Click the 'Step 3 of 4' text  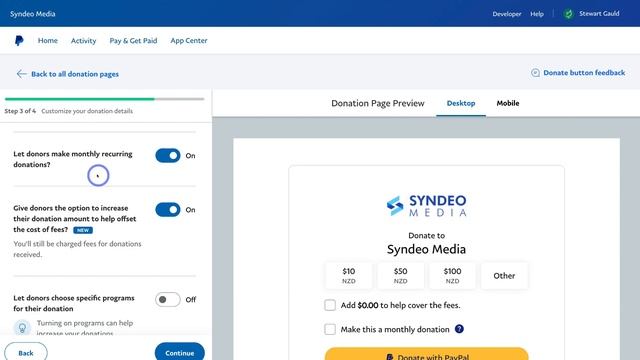coord(20,111)
